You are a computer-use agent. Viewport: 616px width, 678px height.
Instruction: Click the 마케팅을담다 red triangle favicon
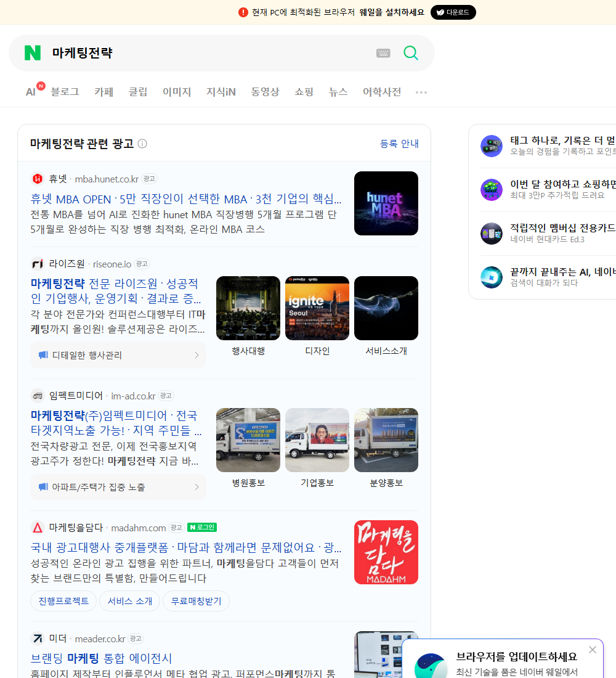click(x=38, y=528)
